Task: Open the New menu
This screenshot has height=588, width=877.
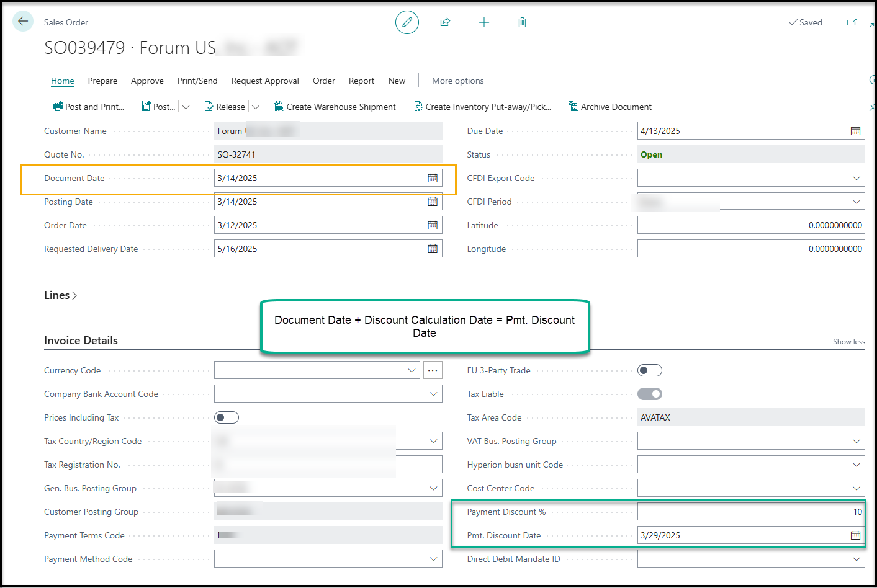Action: (x=397, y=81)
